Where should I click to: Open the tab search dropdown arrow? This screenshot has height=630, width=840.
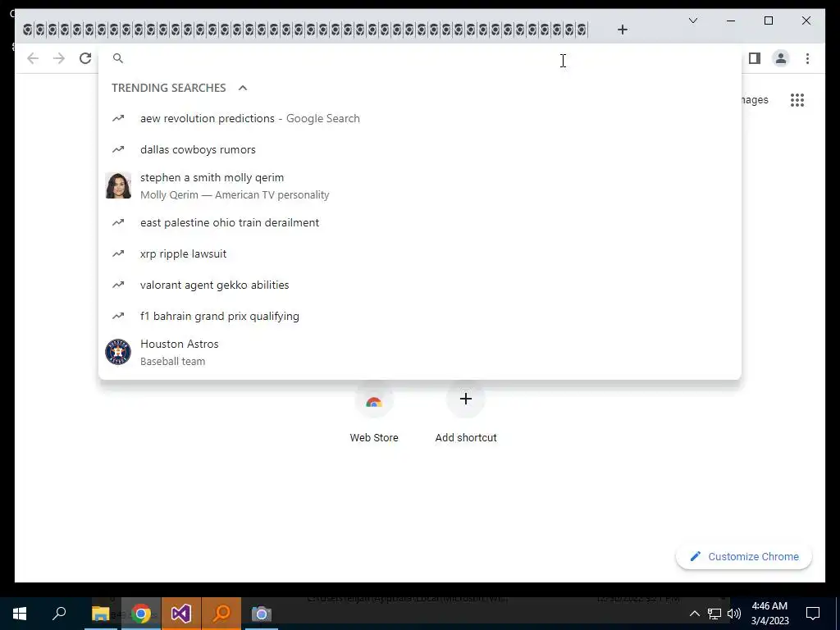coord(692,21)
